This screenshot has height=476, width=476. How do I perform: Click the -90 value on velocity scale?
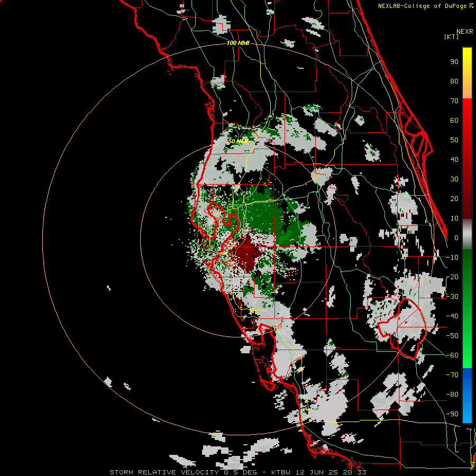452,414
